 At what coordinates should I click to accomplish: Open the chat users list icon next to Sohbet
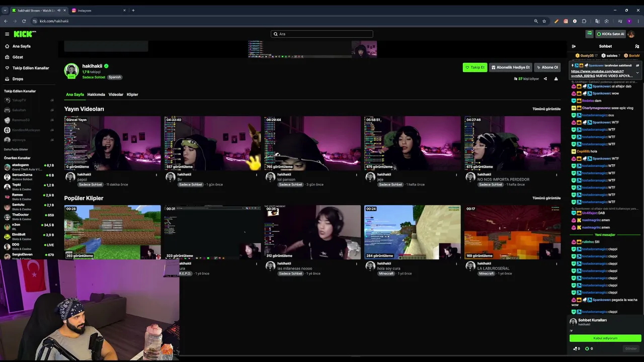pyautogui.click(x=637, y=46)
